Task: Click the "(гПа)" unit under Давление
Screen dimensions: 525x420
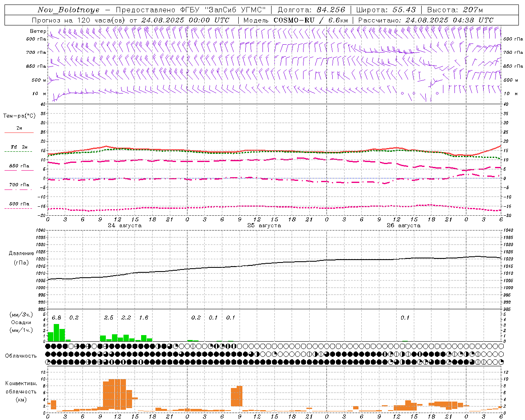Action: 21,263
